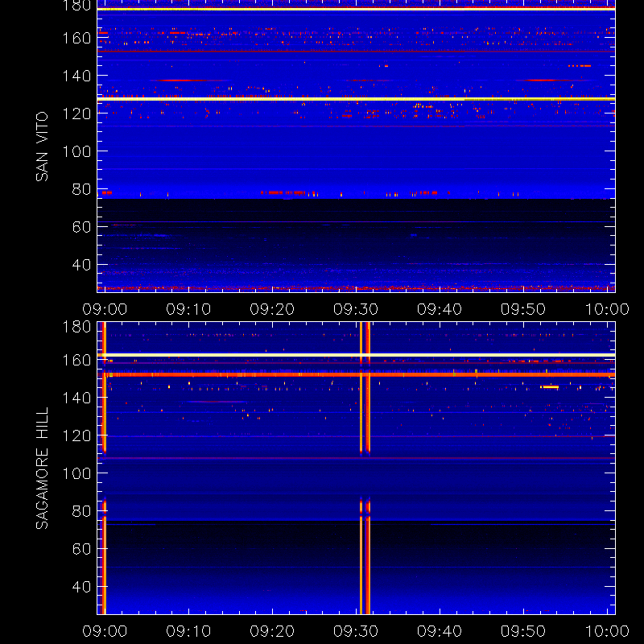Click the yellow horizontal band near 127 in San Vito
The width and height of the screenshot is (644, 644).
pyautogui.click(x=356, y=99)
